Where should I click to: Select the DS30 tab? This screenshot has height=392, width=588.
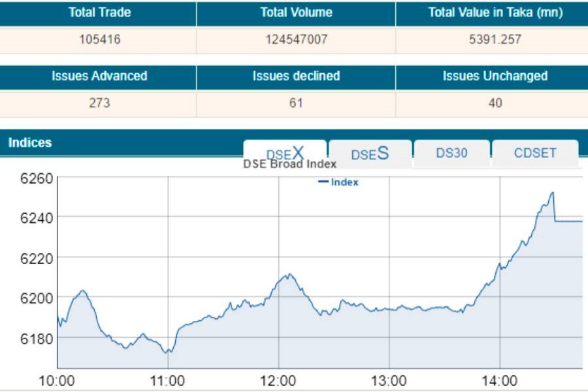(x=451, y=153)
